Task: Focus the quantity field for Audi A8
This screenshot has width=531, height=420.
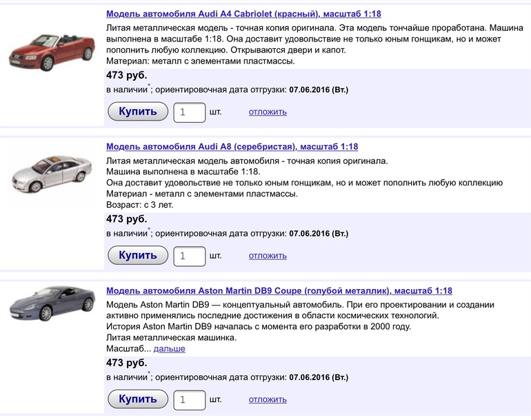Action: point(189,256)
